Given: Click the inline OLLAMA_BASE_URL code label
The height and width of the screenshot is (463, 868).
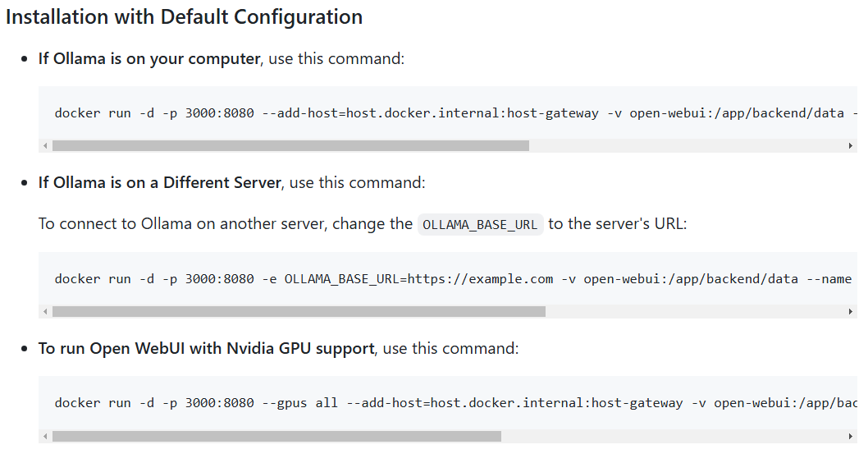Looking at the screenshot, I should point(480,224).
